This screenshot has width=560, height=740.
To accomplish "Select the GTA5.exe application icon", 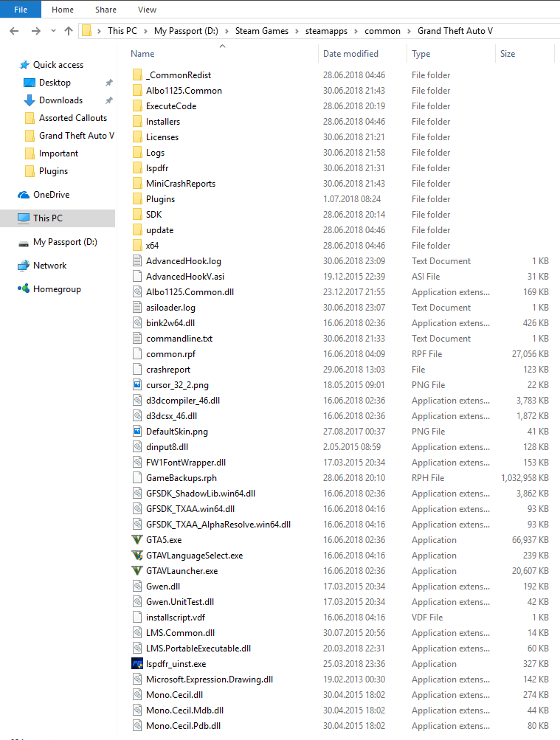I will 137,539.
